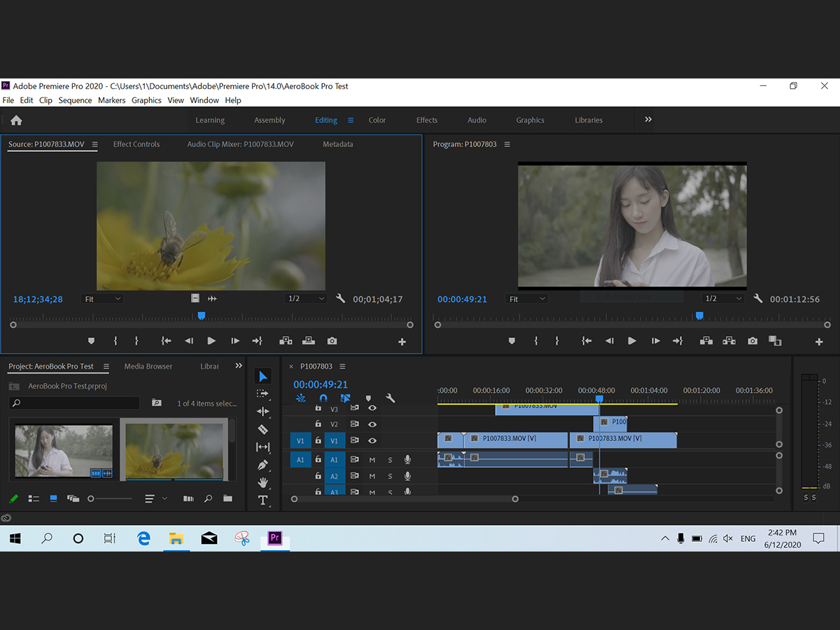The image size is (840, 630).
Task: Select the Razor tool in the toolbar
Action: point(263,429)
